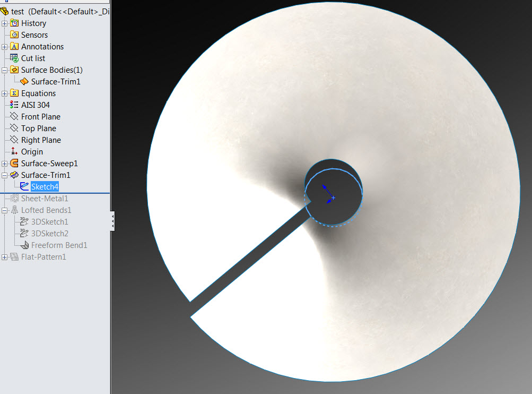Image resolution: width=532 pixels, height=394 pixels.
Task: Collapse the Lofted Bends1 node
Action: click(x=4, y=210)
